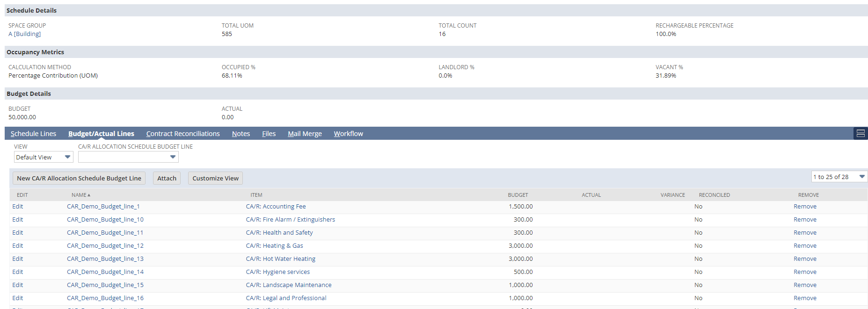868x309 pixels.
Task: Remove CAR_Demo_Budget_line_16 row
Action: pyautogui.click(x=805, y=298)
